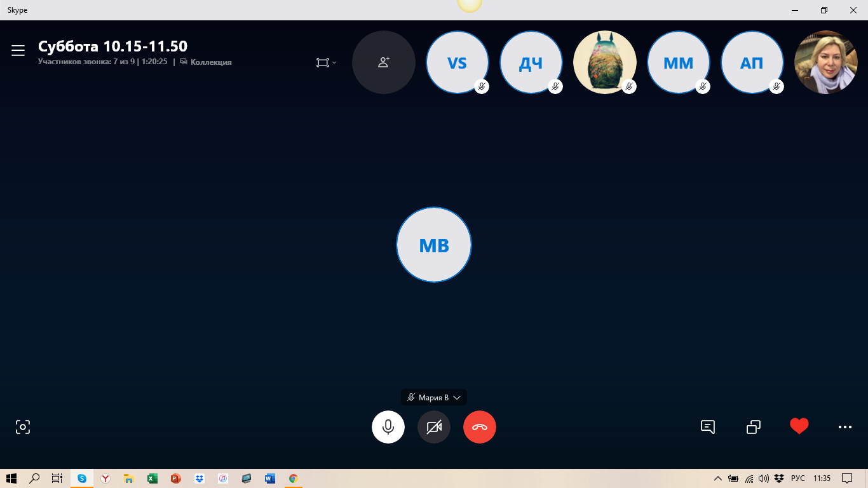868x488 pixels.
Task: Click the MB avatar in center
Action: pyautogui.click(x=434, y=245)
